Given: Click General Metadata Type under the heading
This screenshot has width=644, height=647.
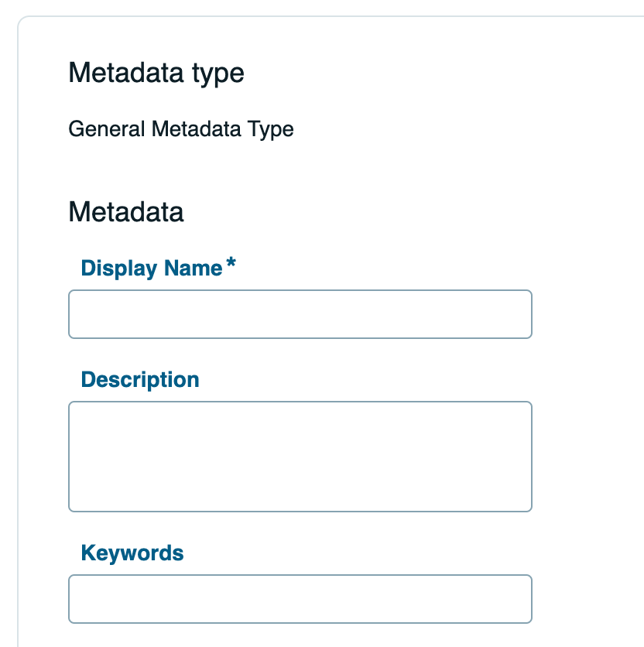Looking at the screenshot, I should click(x=181, y=129).
